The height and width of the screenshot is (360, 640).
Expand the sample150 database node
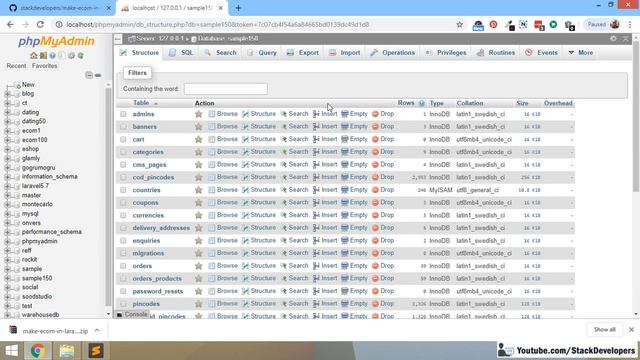click(7, 278)
